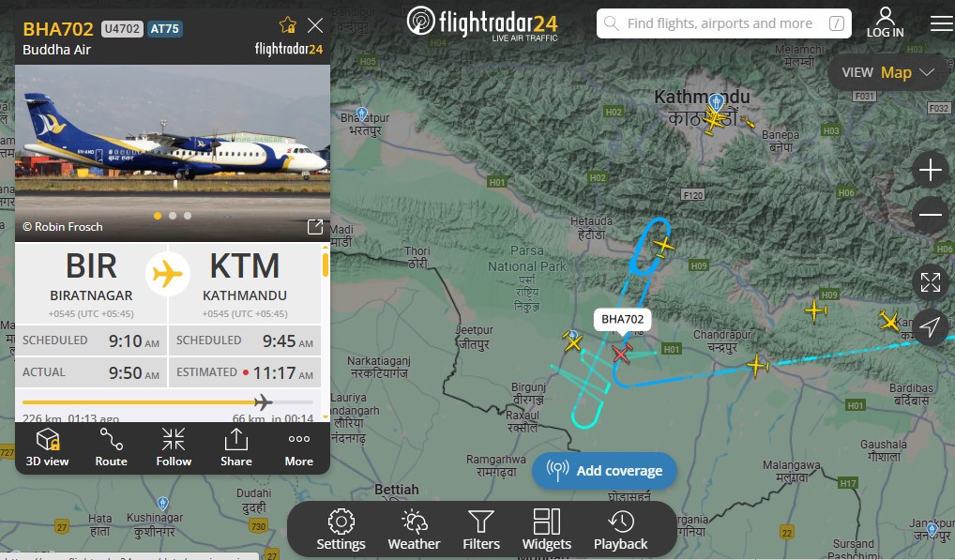Add BHA702 to favorites with star icon
Viewport: 955px width, 560px height.
(287, 25)
